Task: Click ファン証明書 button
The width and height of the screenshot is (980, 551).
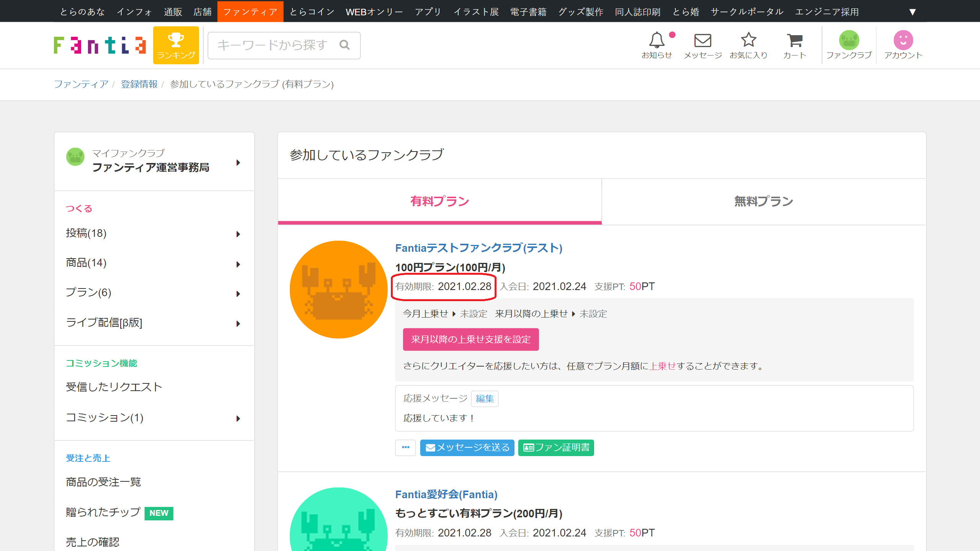Action: pyautogui.click(x=556, y=448)
